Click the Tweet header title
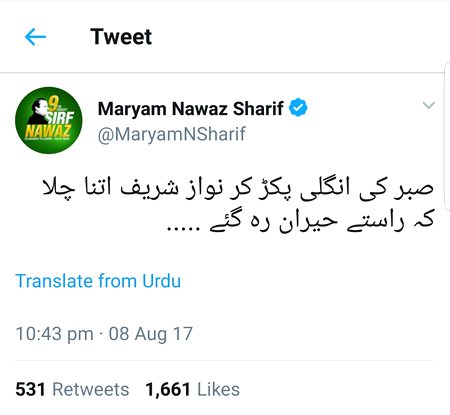The height and width of the screenshot is (415, 450). coord(121,37)
